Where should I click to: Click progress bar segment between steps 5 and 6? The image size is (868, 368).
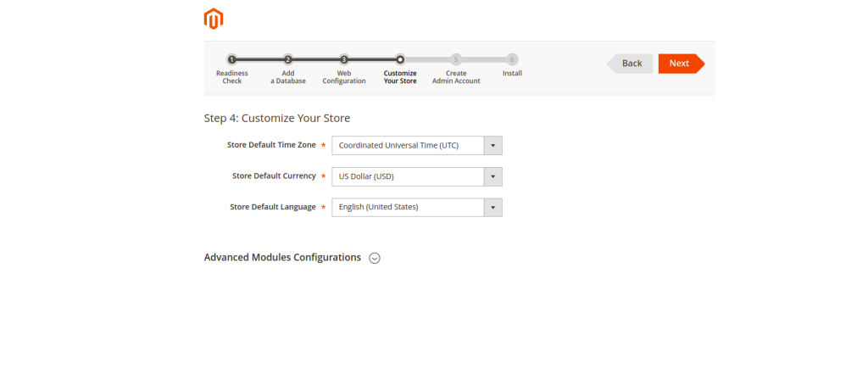point(484,59)
